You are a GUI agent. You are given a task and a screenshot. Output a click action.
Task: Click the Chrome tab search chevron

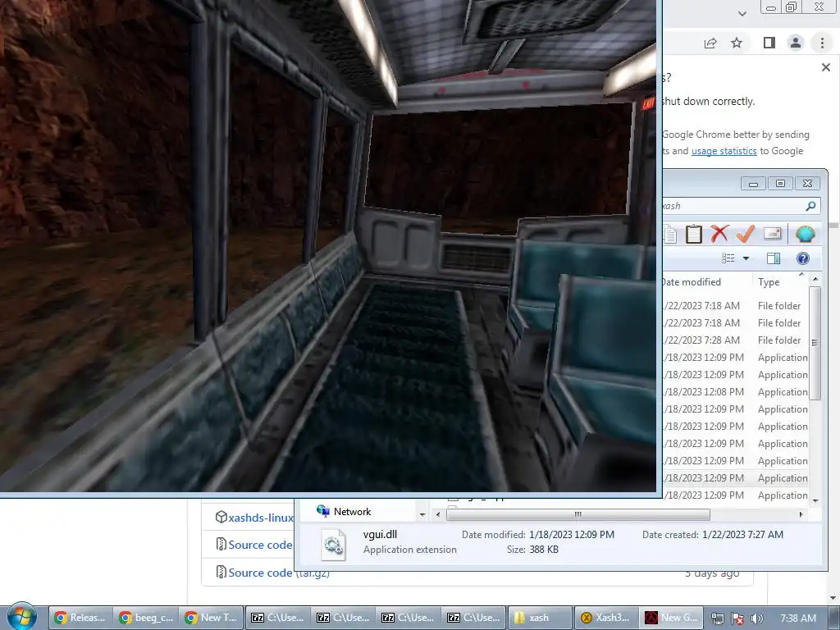click(x=742, y=13)
